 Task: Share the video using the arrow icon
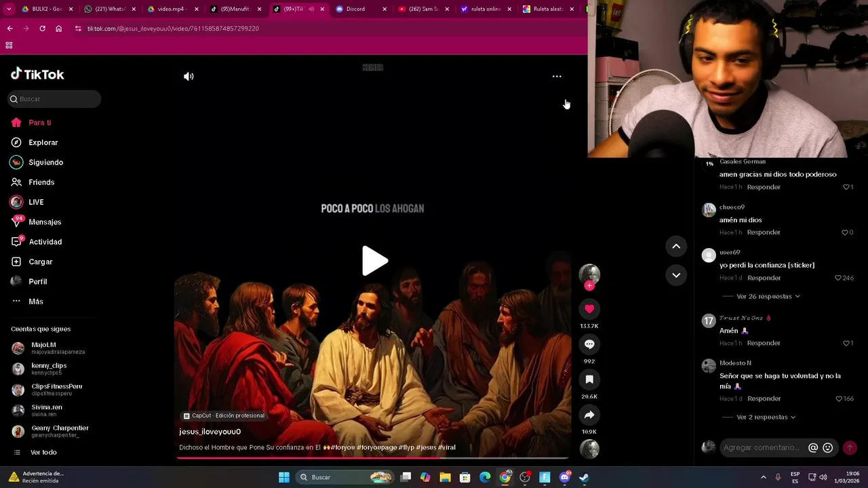[589, 415]
